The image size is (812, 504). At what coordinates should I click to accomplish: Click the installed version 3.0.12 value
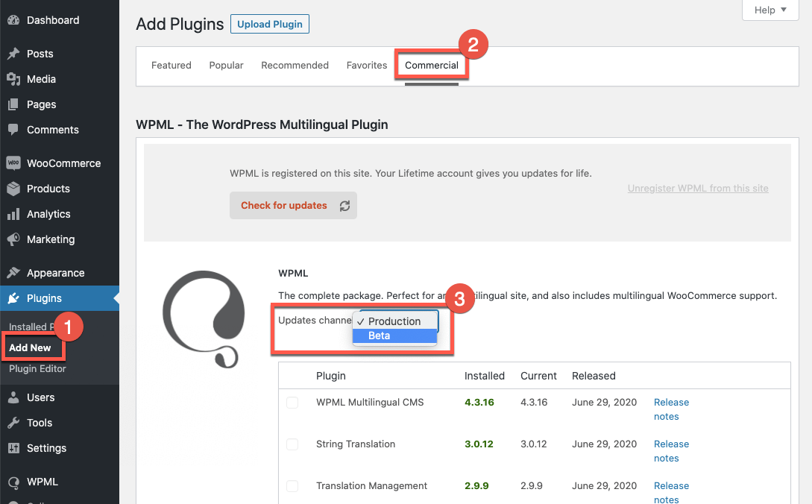click(479, 444)
